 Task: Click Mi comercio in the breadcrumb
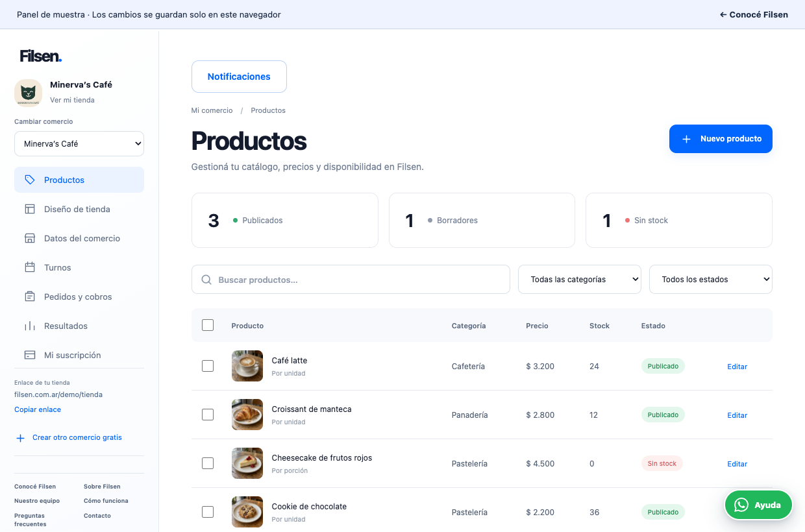click(212, 110)
